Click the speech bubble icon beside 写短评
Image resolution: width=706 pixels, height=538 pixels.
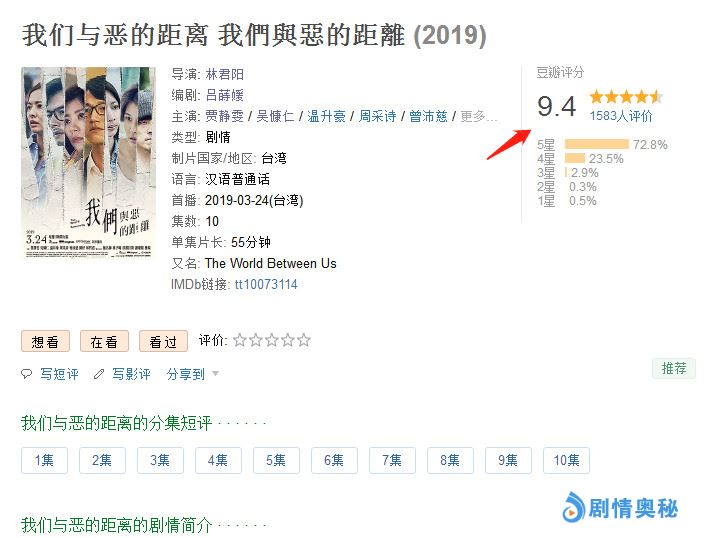point(27,374)
